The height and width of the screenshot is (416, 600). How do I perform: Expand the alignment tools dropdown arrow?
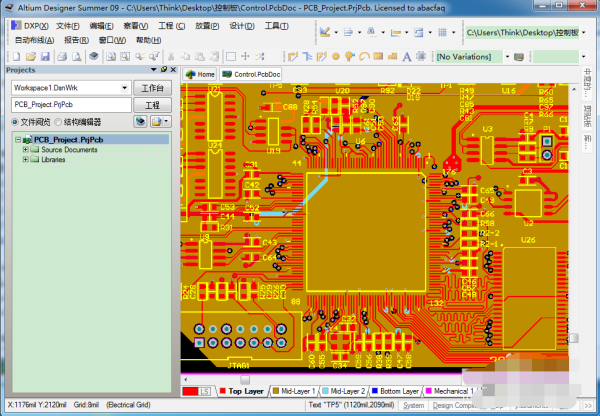click(359, 33)
